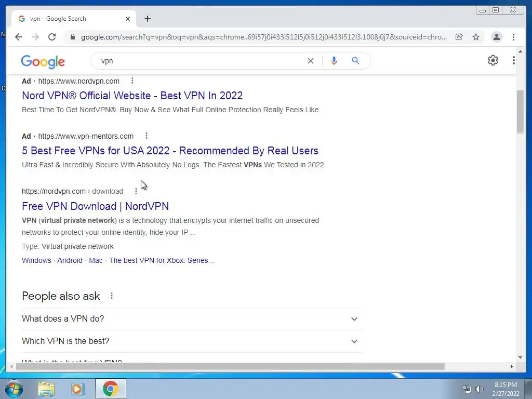Viewport: 532px width, 399px height.
Task: Open options for nordvpn.com ad
Action: [x=132, y=81]
